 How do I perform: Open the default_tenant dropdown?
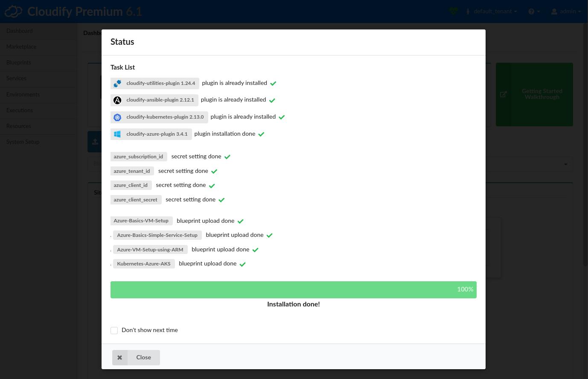(x=492, y=11)
